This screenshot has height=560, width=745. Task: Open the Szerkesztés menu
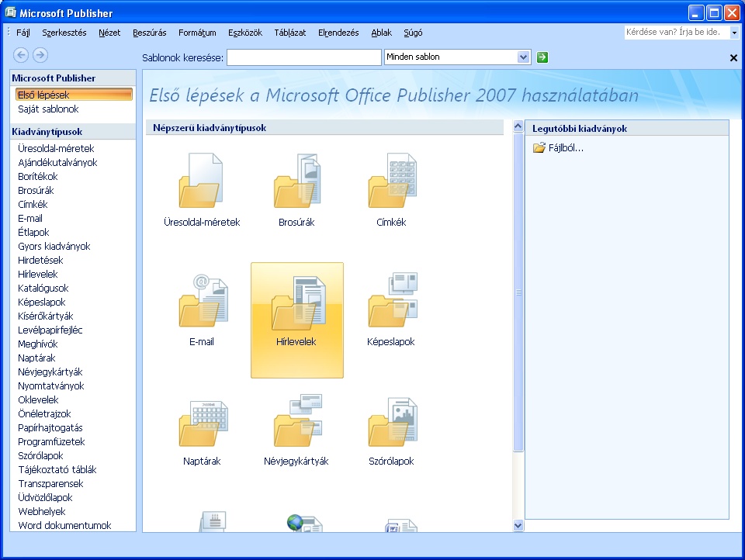pos(64,33)
